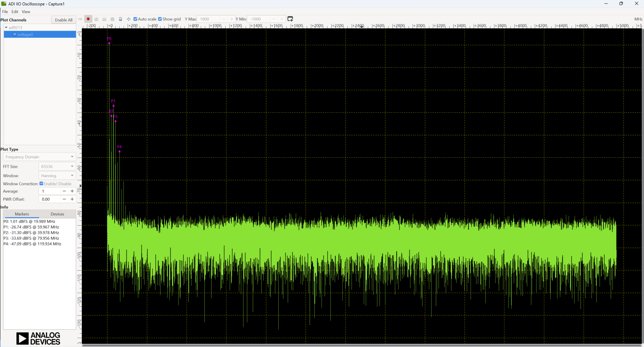Switch to the Devices tab
The height and width of the screenshot is (347, 644).
click(x=57, y=214)
